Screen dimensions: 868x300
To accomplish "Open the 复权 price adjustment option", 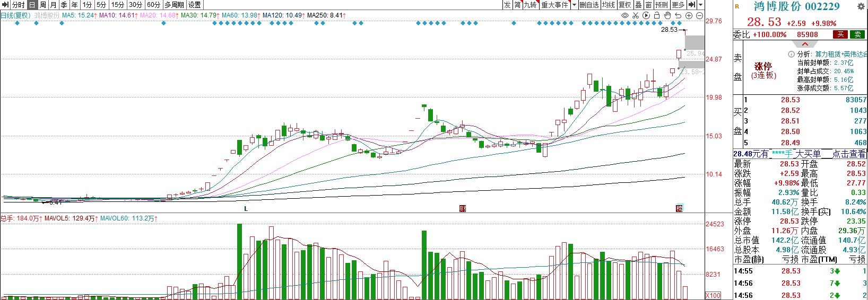I will tap(625, 5).
